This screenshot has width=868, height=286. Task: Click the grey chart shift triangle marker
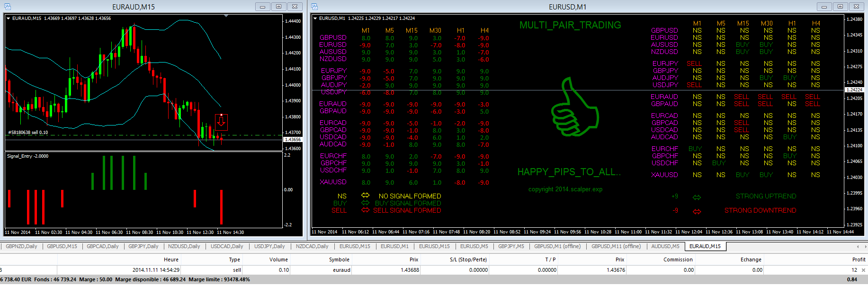tap(226, 16)
